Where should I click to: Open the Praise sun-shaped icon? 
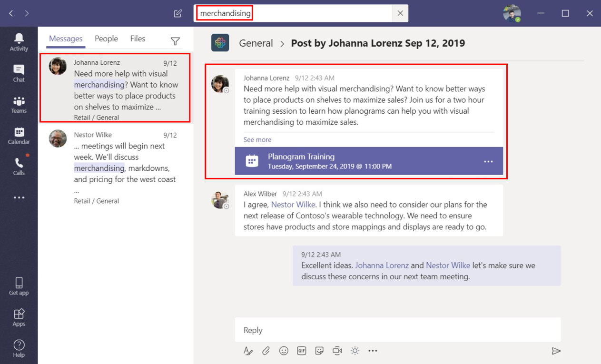[355, 351]
